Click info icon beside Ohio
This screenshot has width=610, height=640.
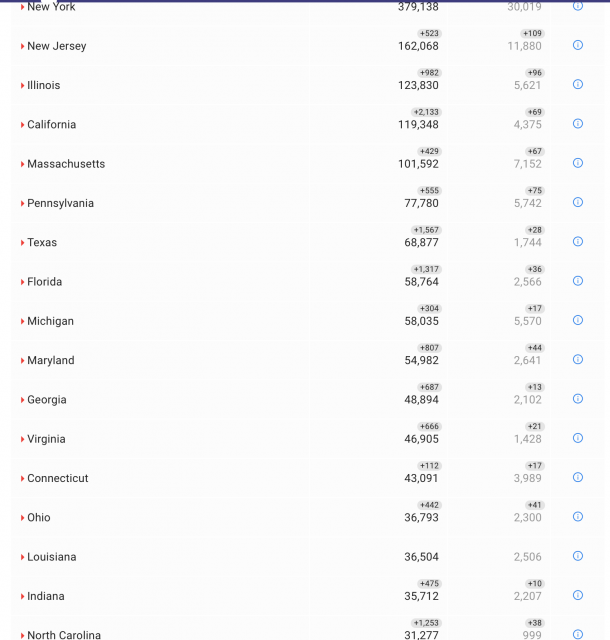(x=578, y=517)
